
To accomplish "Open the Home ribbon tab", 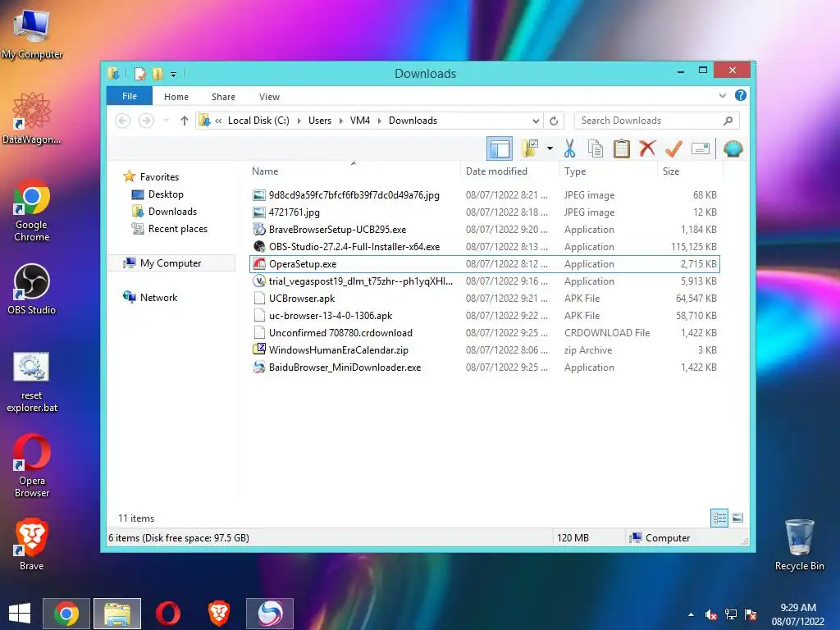I will [176, 97].
